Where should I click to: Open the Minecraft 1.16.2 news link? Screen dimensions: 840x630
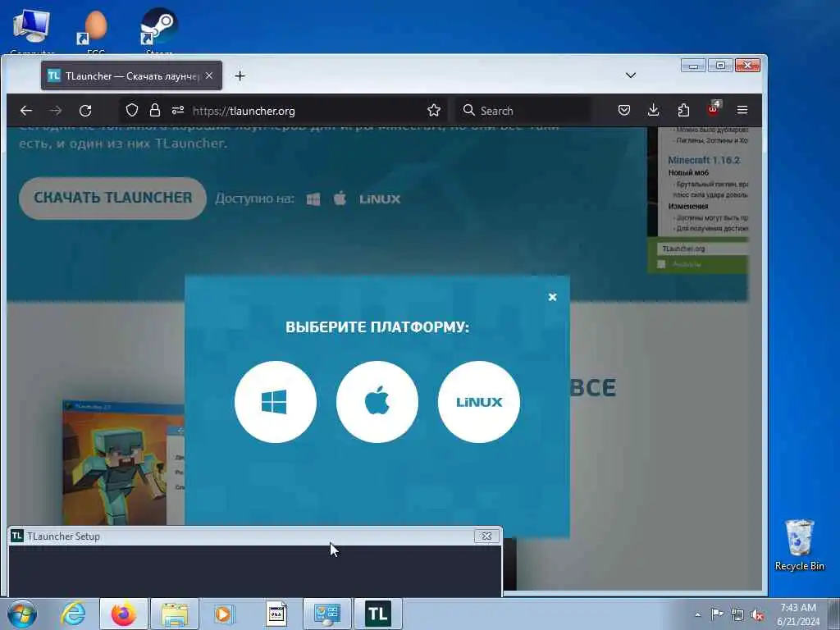point(703,160)
